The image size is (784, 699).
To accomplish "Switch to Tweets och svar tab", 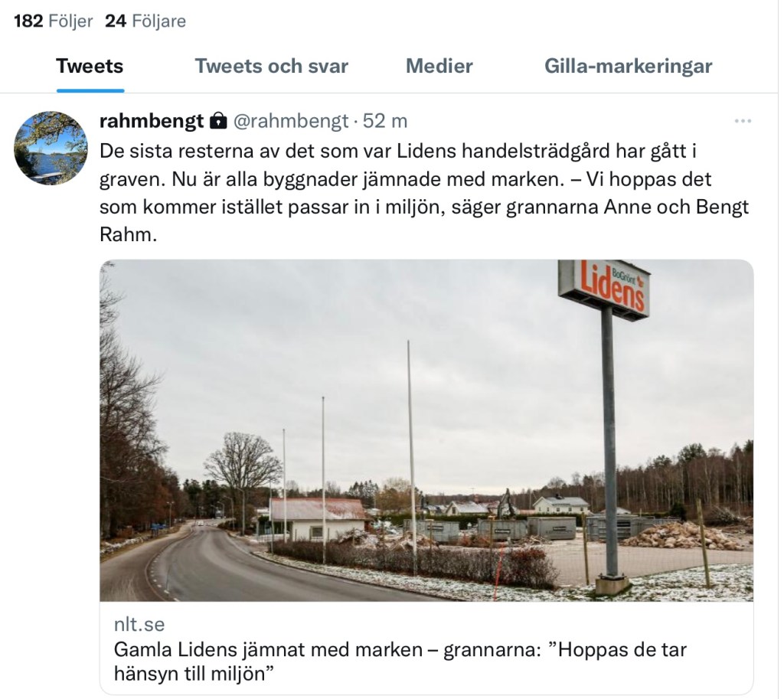I will tap(272, 66).
